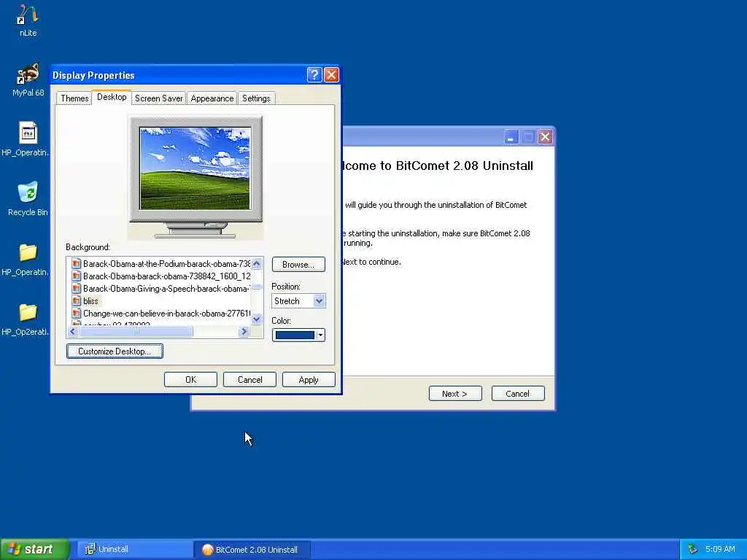Viewport: 747px width, 560px height.
Task: Select the HP_Operatin folder icon
Action: click(28, 252)
